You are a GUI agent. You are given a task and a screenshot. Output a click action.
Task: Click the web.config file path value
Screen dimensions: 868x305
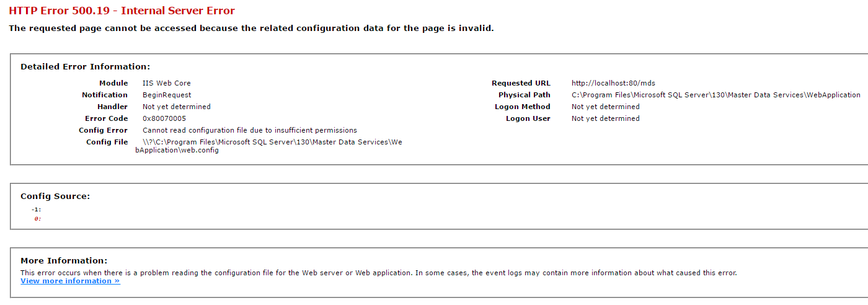pyautogui.click(x=268, y=146)
